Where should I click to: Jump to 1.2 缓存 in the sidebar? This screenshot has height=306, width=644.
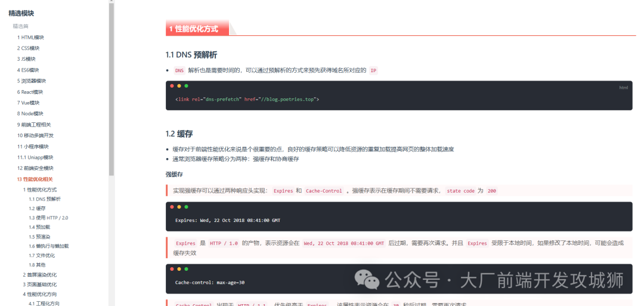pyautogui.click(x=37, y=208)
